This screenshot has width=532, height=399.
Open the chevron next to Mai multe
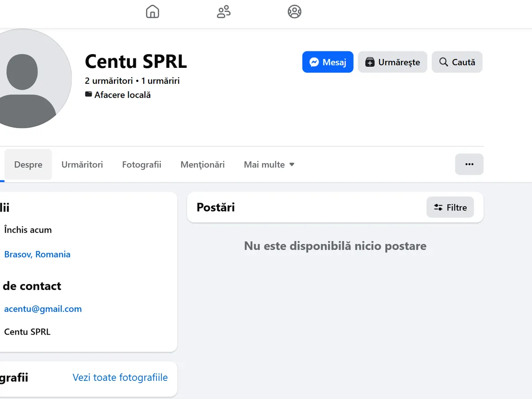click(x=292, y=164)
